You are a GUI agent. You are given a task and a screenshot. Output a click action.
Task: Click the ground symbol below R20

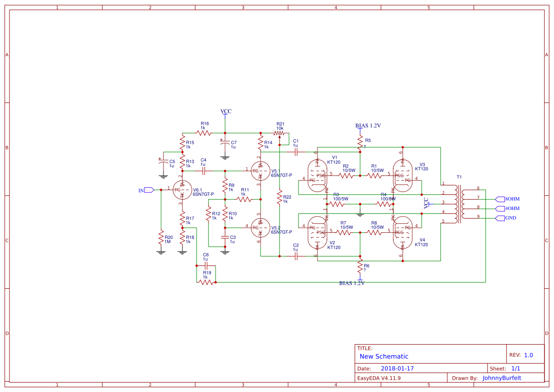point(161,252)
